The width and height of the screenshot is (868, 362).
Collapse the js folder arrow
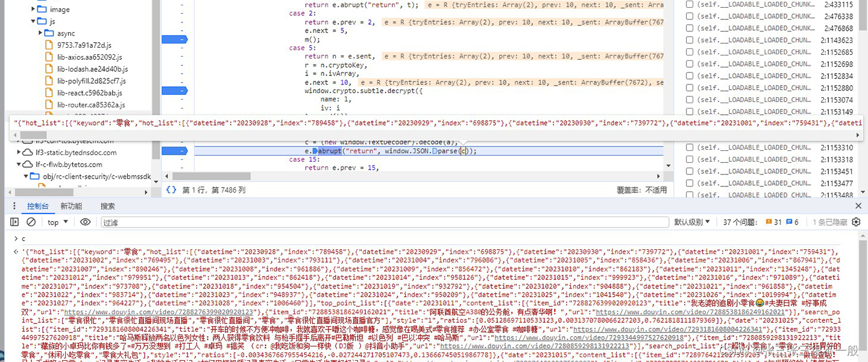(x=33, y=21)
